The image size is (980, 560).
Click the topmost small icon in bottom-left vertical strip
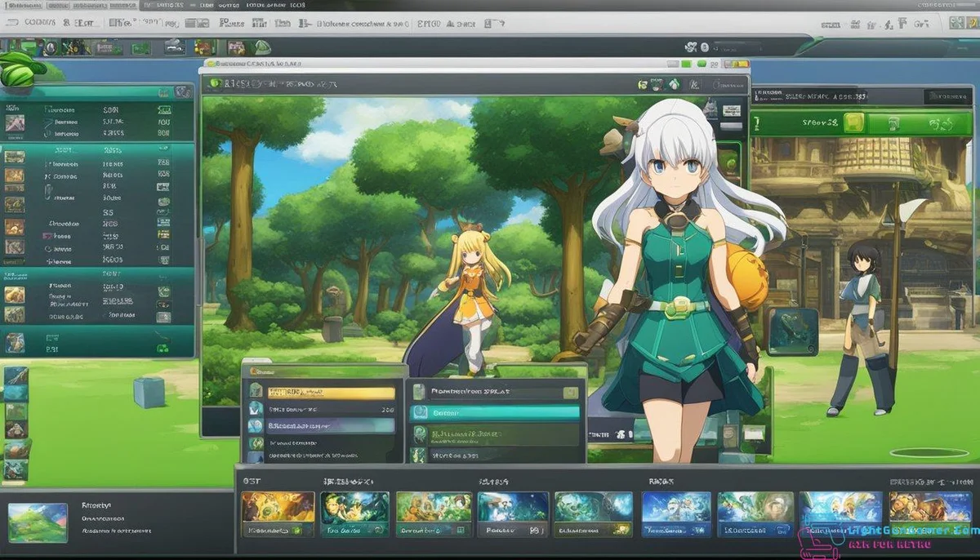tap(16, 377)
